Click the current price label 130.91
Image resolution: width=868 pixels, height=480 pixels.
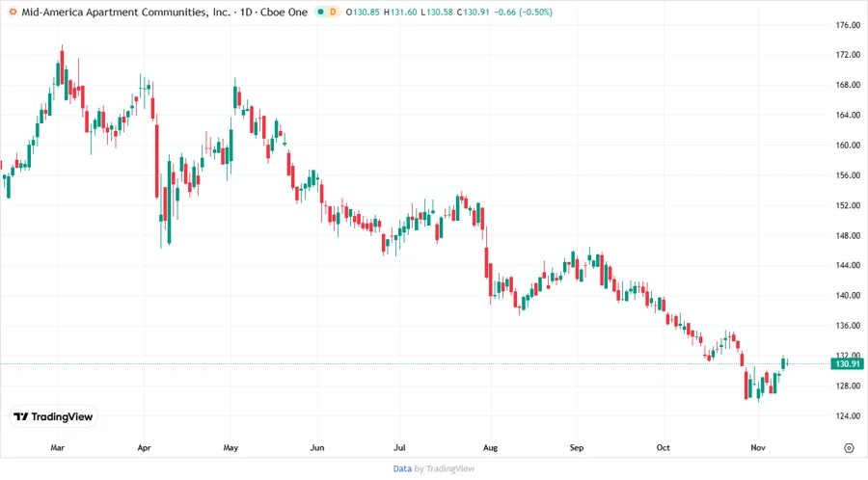(x=848, y=364)
